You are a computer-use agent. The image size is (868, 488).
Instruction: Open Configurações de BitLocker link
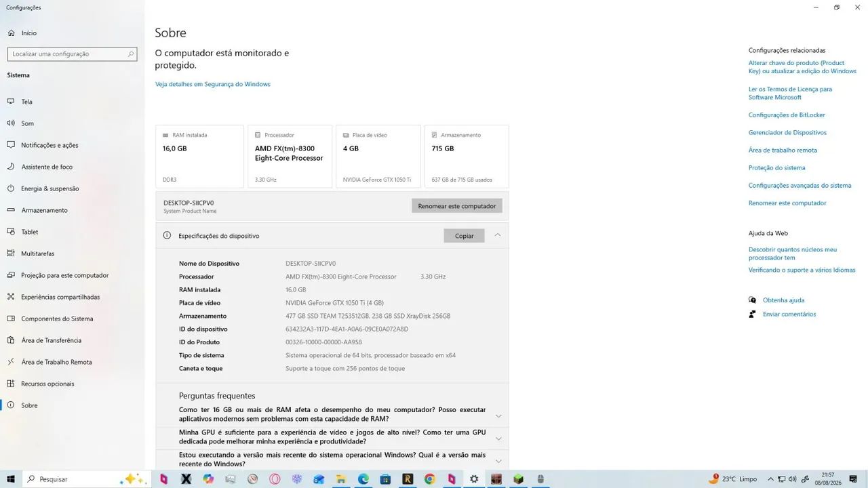click(x=787, y=115)
